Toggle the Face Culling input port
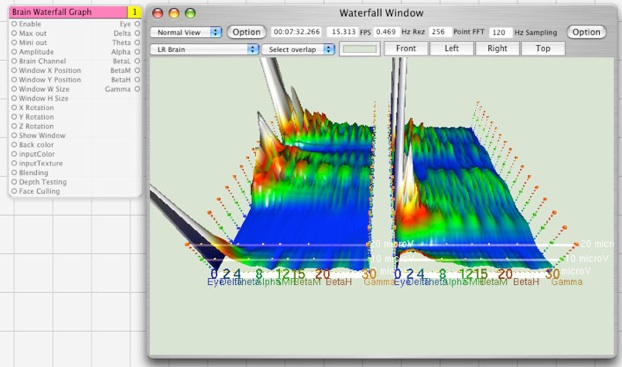 pyautogui.click(x=14, y=191)
